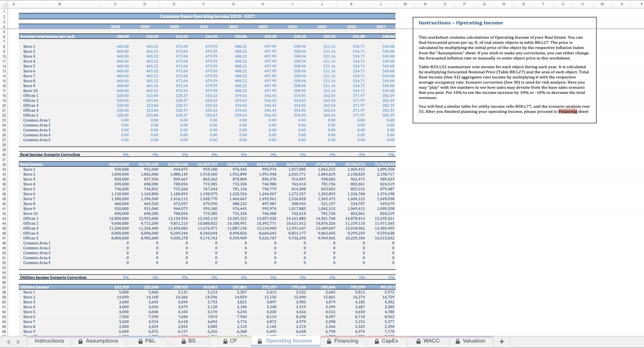The height and width of the screenshot is (348, 644).
Task: Click the 'Instructions – Operating Income' heading
Action: point(461,23)
